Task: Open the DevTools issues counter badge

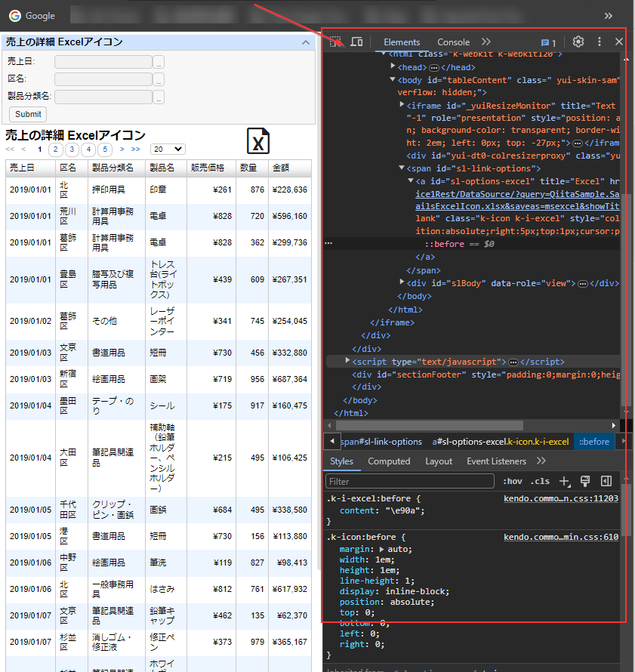Action: [548, 42]
